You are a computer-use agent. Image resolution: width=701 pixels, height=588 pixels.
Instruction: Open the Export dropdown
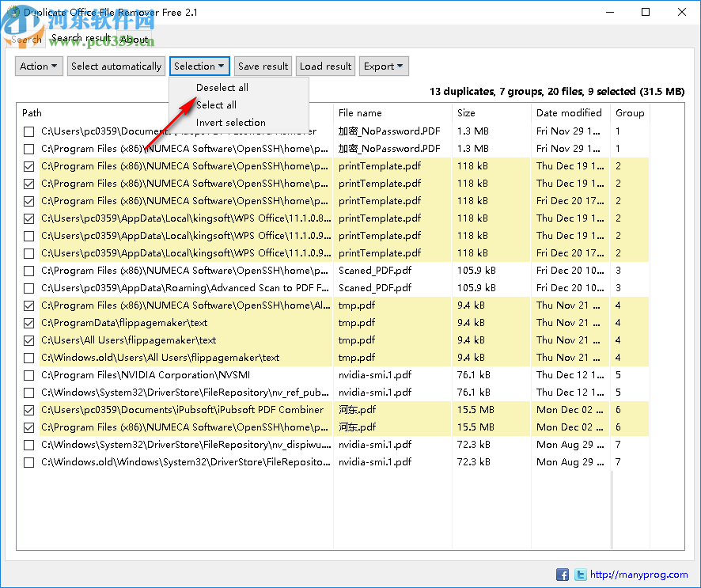pyautogui.click(x=384, y=66)
